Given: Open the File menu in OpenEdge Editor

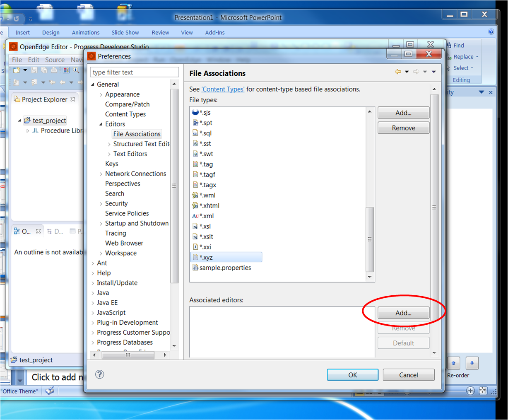Looking at the screenshot, I should (x=17, y=60).
